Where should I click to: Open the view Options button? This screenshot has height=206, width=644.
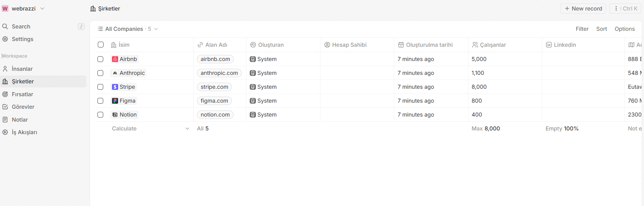pyautogui.click(x=625, y=29)
